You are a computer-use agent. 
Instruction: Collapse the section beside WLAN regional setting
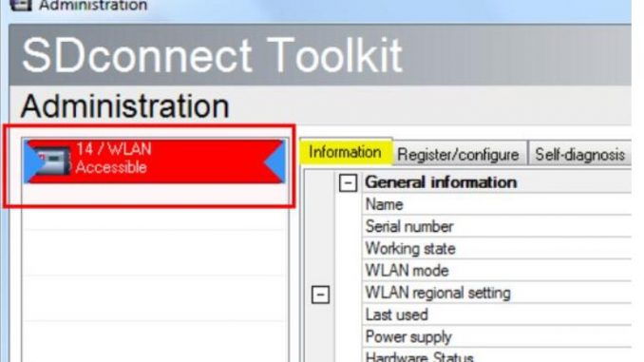pos(320,295)
